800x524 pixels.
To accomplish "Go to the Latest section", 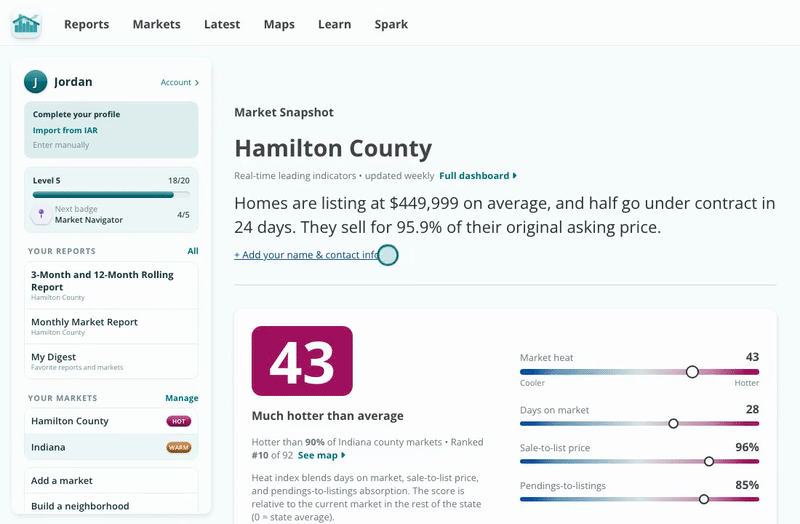I will (x=222, y=24).
